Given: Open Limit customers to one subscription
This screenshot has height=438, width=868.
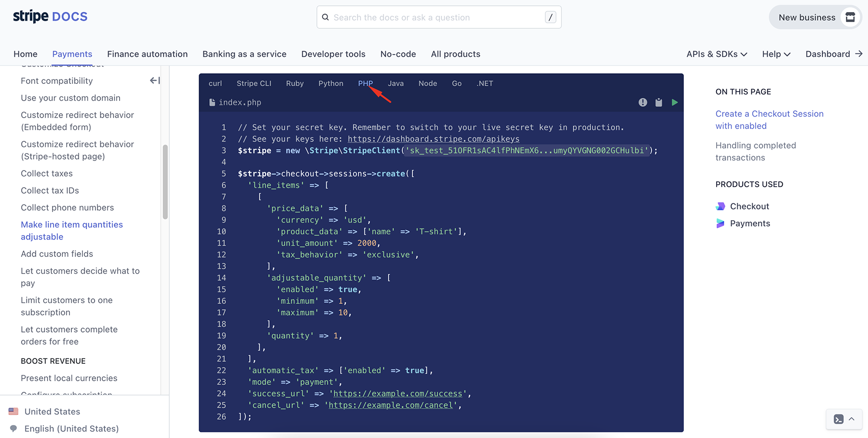Looking at the screenshot, I should 67,306.
